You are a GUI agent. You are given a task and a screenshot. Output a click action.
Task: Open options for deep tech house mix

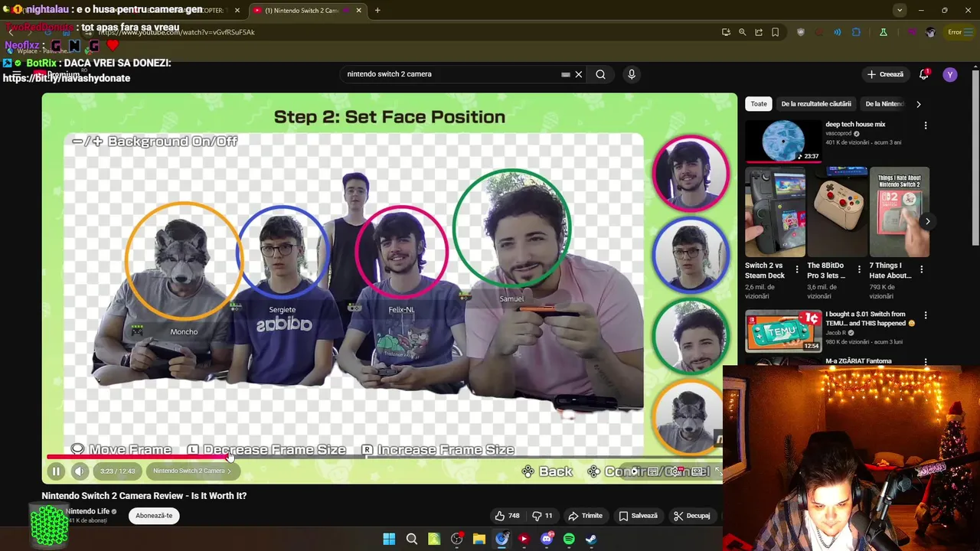926,126
